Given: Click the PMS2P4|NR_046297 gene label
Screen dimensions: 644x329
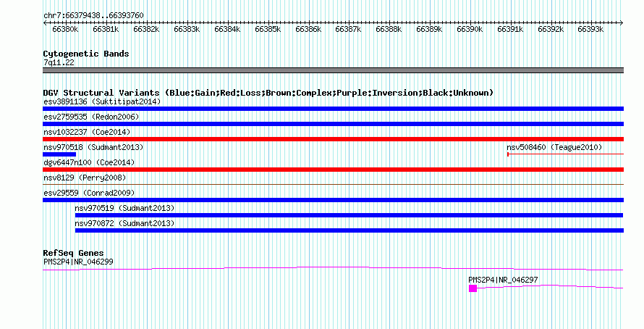Looking at the screenshot, I should [x=503, y=280].
